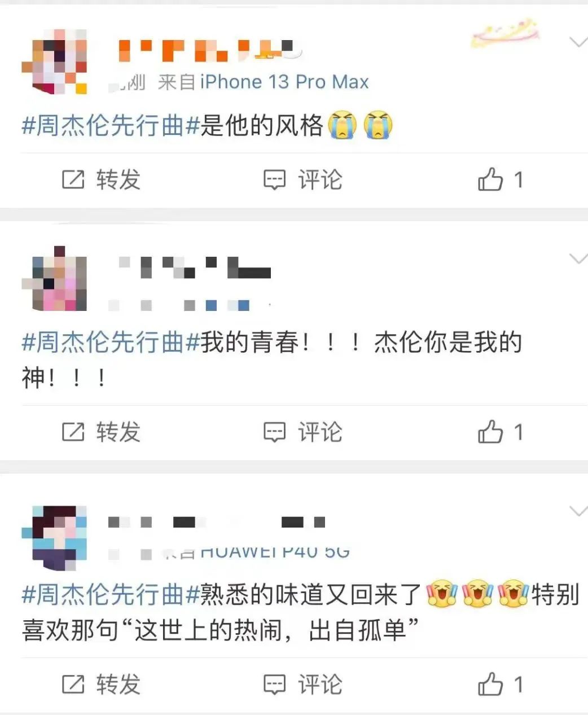Open the first poster's pixelated avatar

coord(54,62)
